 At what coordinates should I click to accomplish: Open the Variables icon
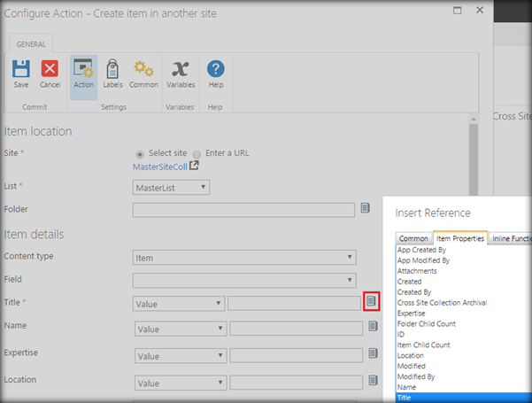click(181, 69)
